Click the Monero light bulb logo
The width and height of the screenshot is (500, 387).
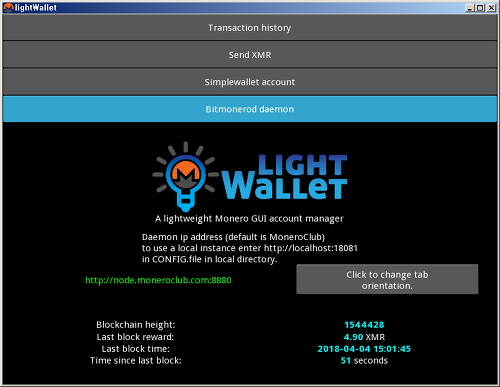(185, 177)
